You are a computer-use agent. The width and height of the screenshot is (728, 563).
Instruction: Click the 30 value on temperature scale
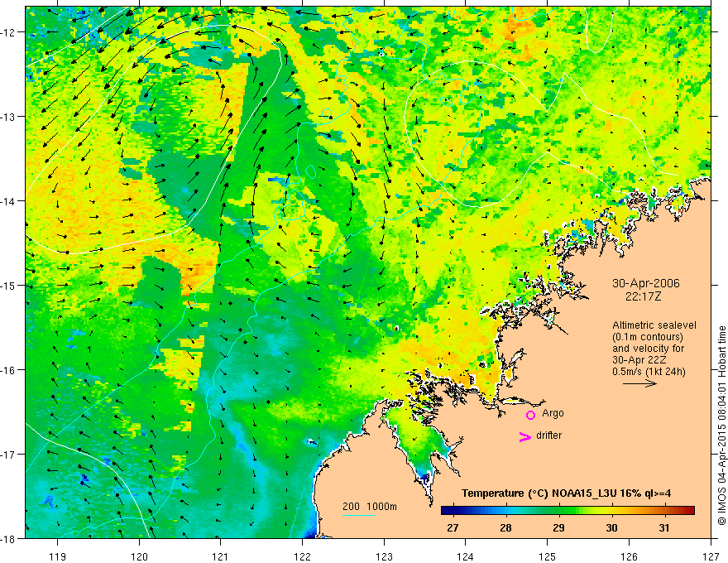(611, 527)
